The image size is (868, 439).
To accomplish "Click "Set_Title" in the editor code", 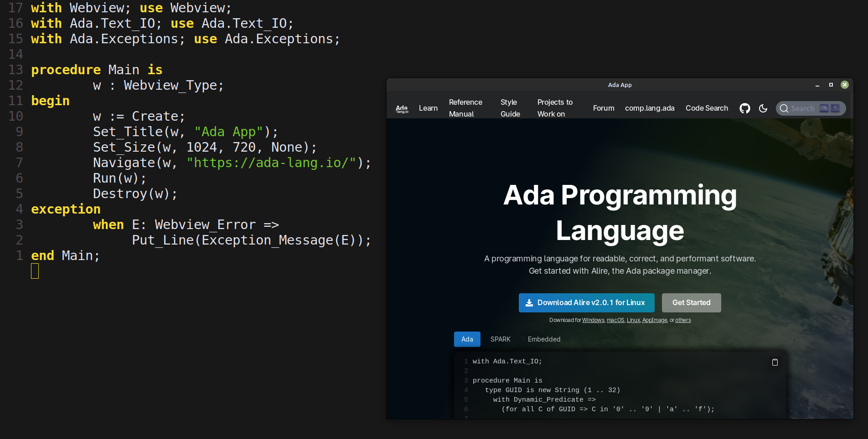I will tap(128, 132).
